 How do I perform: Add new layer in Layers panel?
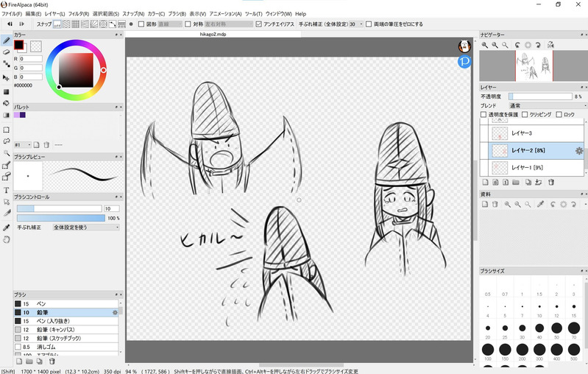point(485,183)
